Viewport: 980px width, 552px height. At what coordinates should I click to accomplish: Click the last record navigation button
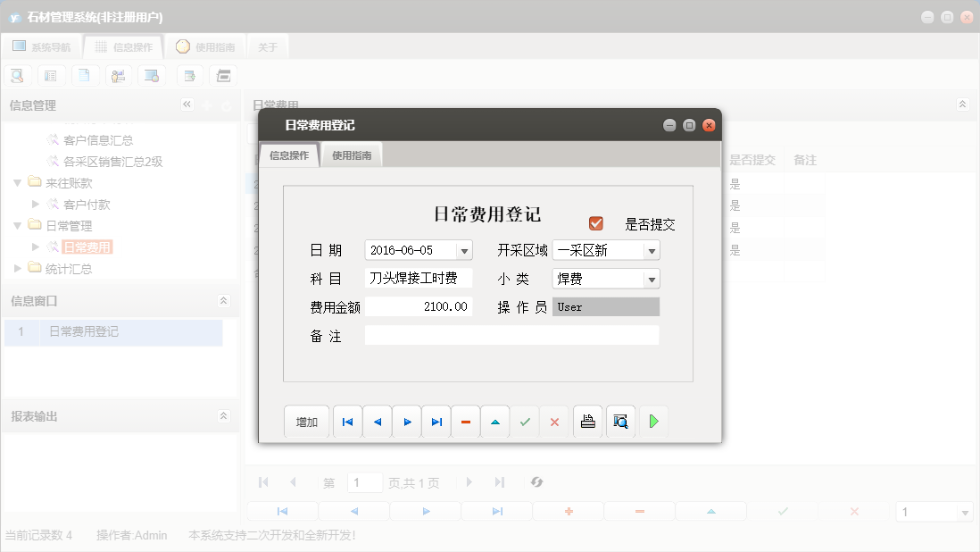point(436,421)
